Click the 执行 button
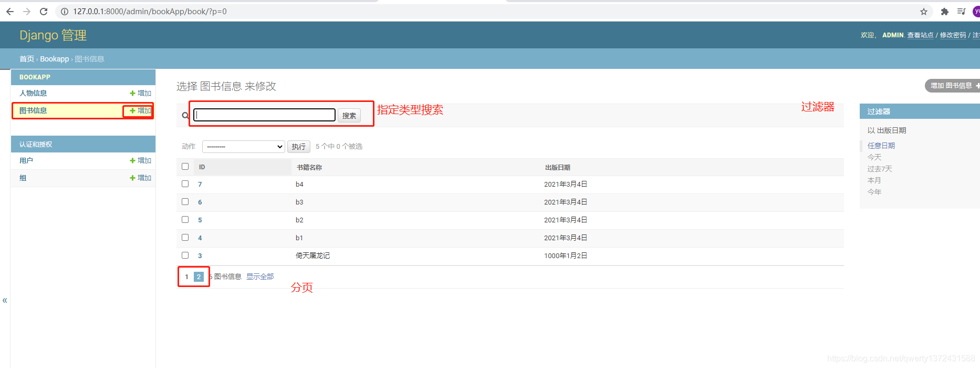980x368 pixels. (x=299, y=147)
